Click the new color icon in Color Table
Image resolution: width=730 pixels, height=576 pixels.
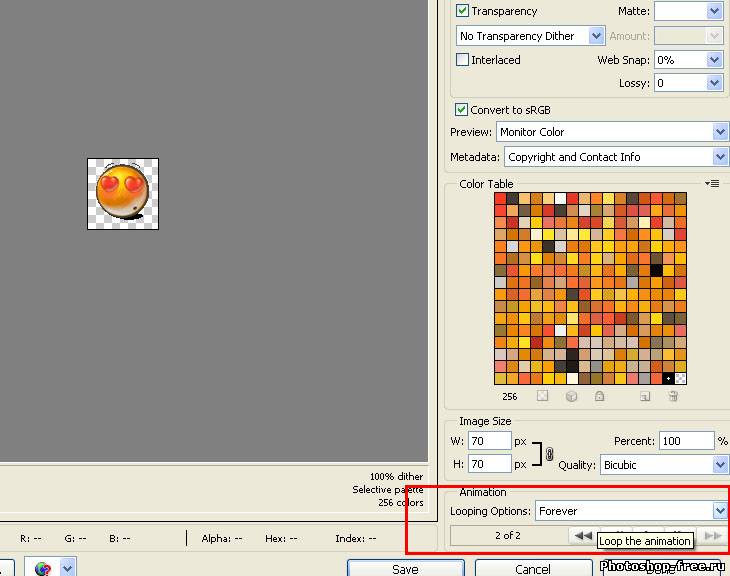pos(645,397)
